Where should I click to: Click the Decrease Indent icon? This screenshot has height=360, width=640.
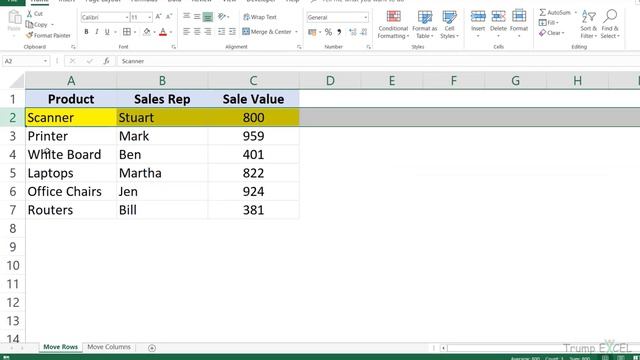[x=221, y=31]
